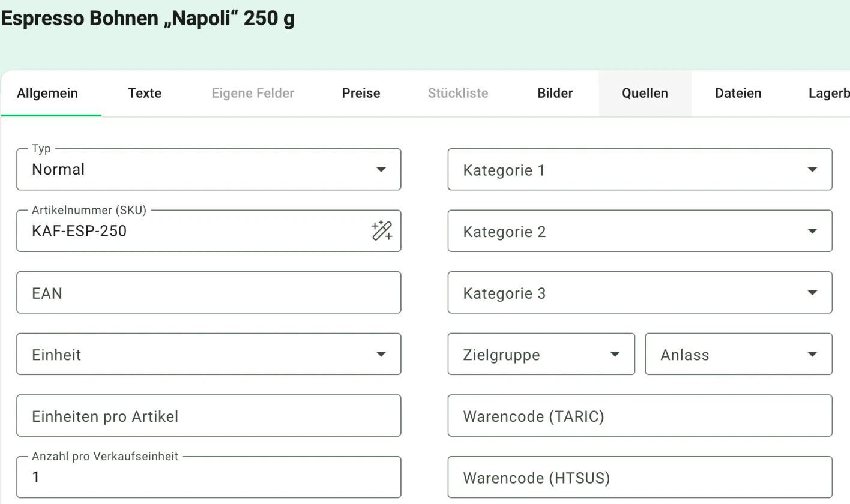The height and width of the screenshot is (504, 850).
Task: Go to the Dateien tab
Action: 738,93
